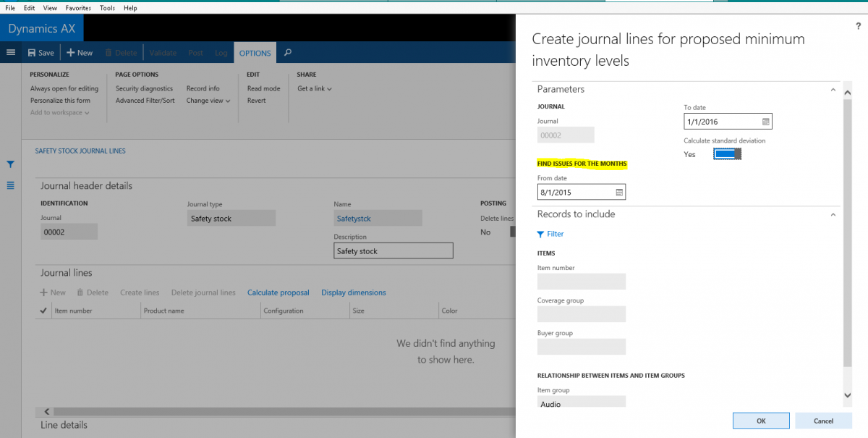Click the Cancel button
The image size is (868, 438).
point(823,421)
